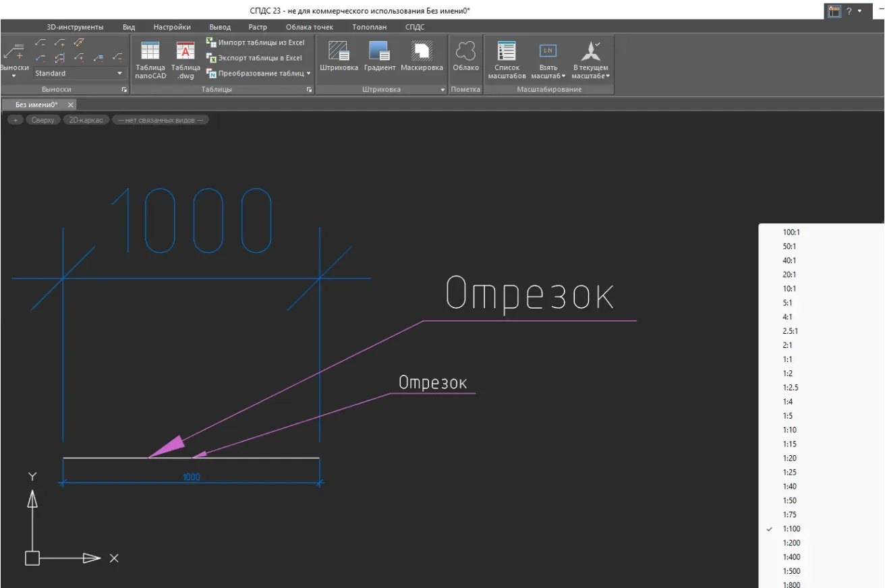Click Экспорт таблицы в Excel

[254, 58]
